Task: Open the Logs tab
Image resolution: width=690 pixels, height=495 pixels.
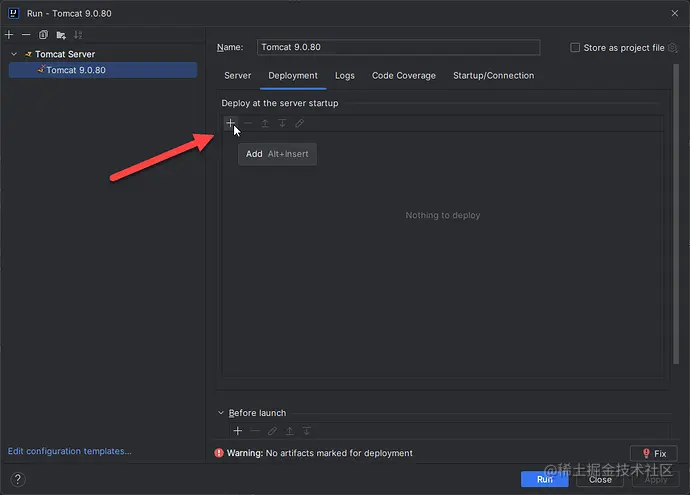Action: (345, 76)
